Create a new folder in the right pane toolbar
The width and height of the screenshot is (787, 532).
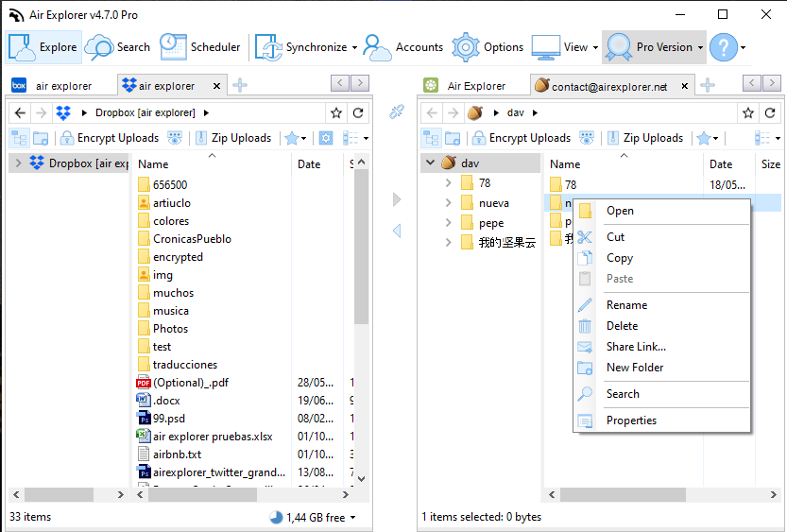coord(453,138)
